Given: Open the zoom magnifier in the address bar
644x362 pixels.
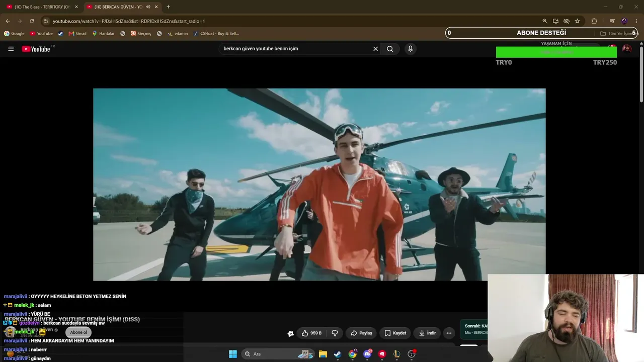Looking at the screenshot, I should (x=544, y=21).
